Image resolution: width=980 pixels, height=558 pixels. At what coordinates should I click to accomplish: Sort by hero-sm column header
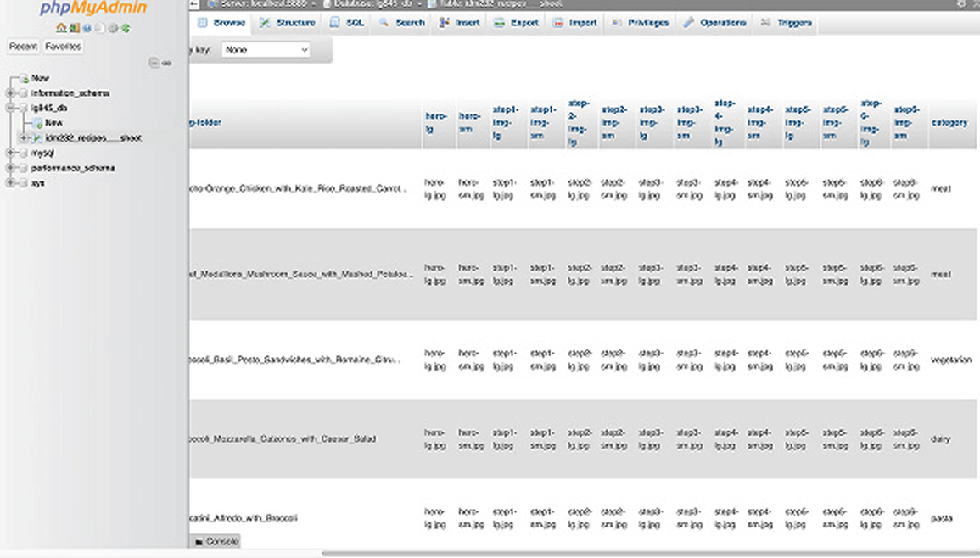click(x=470, y=122)
